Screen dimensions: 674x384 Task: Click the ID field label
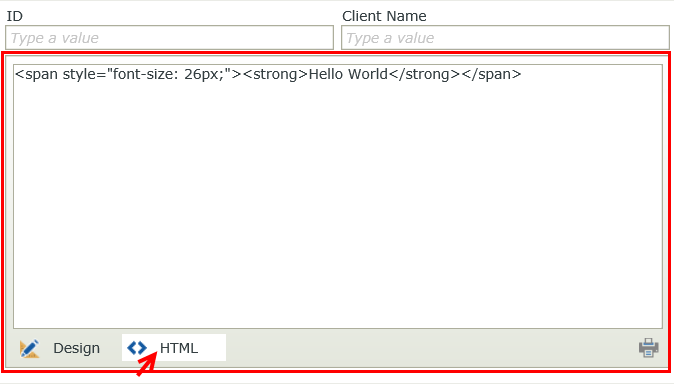(x=14, y=16)
